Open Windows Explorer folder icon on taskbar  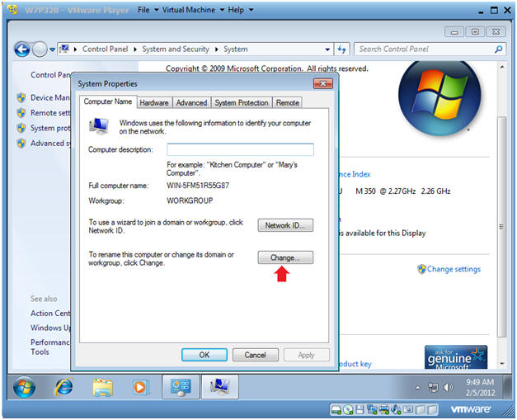pyautogui.click(x=102, y=387)
